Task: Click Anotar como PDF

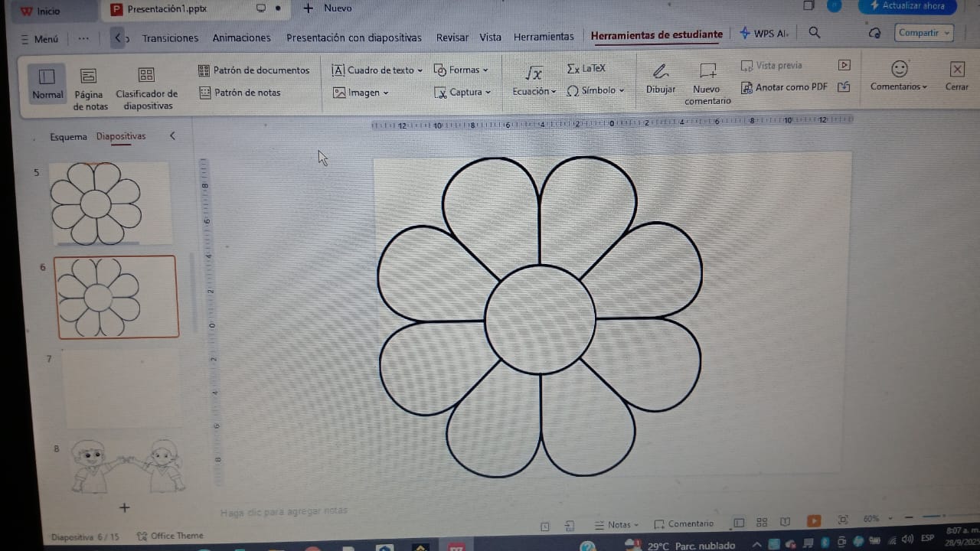Action: point(784,87)
